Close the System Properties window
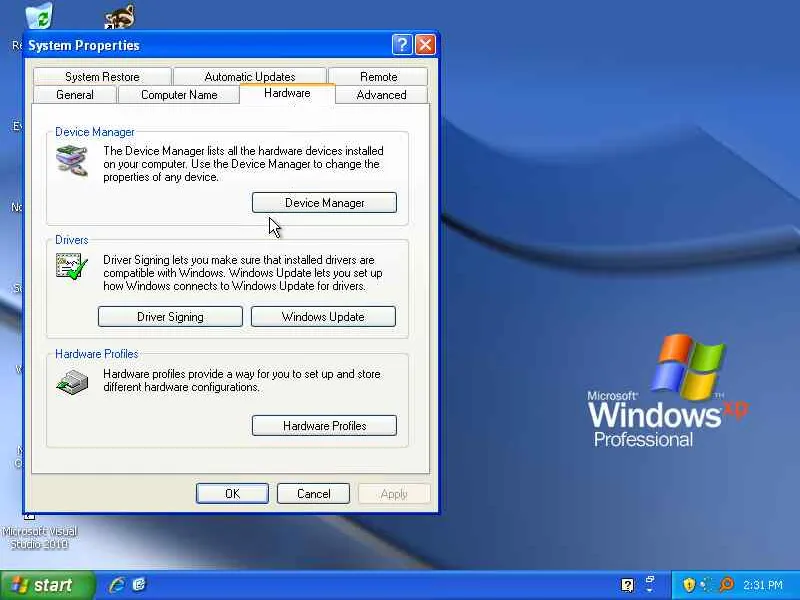 [x=425, y=45]
